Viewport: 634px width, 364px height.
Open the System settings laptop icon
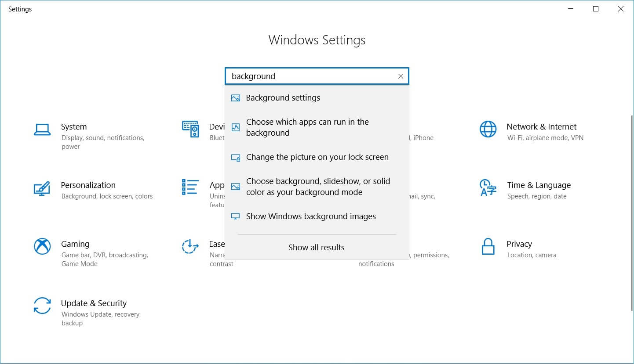(42, 130)
